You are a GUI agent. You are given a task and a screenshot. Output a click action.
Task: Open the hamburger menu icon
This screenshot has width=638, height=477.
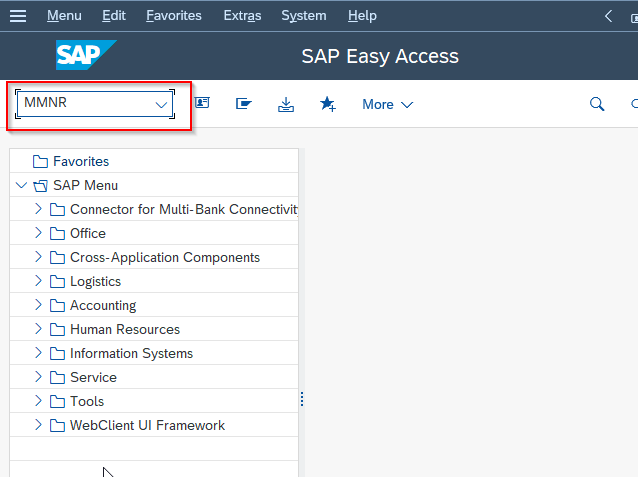click(18, 16)
